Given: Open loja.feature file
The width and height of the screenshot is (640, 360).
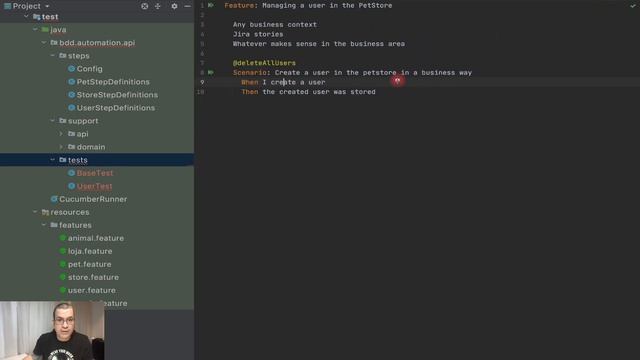Looking at the screenshot, I should point(90,251).
